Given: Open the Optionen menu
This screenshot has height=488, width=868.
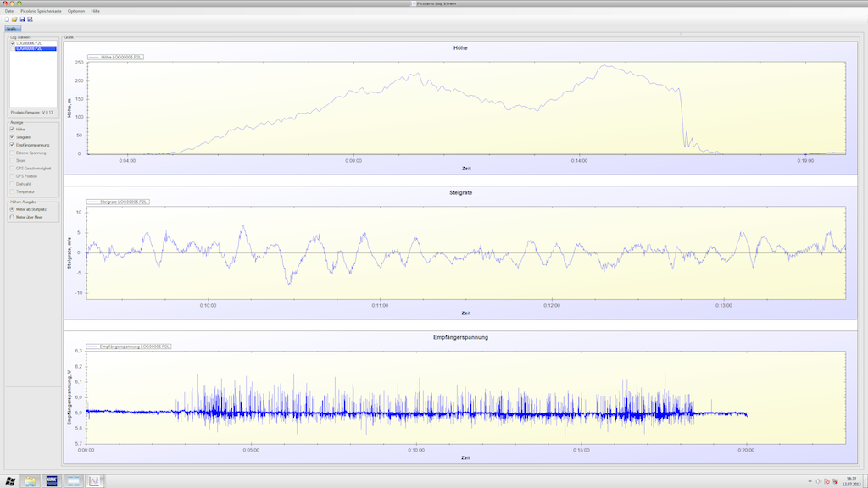Looking at the screenshot, I should pyautogui.click(x=77, y=10).
